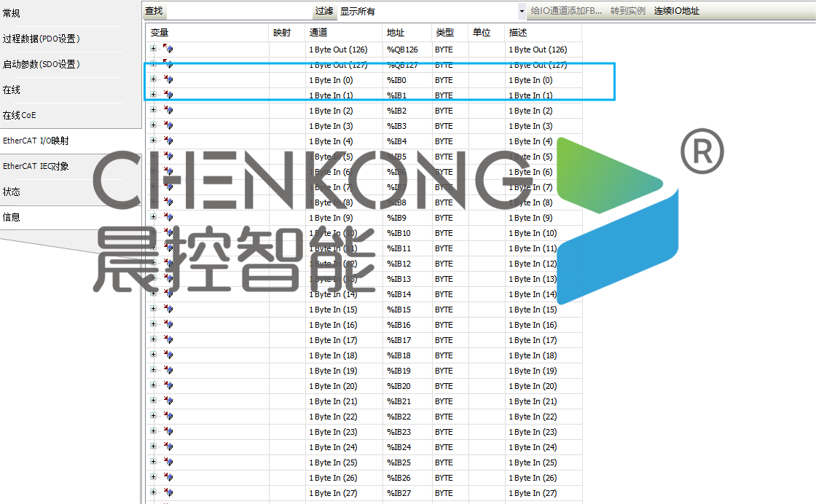This screenshot has width=816, height=504.
Task: Click the channel icon for 1 Byte In (15)
Action: 168,309
